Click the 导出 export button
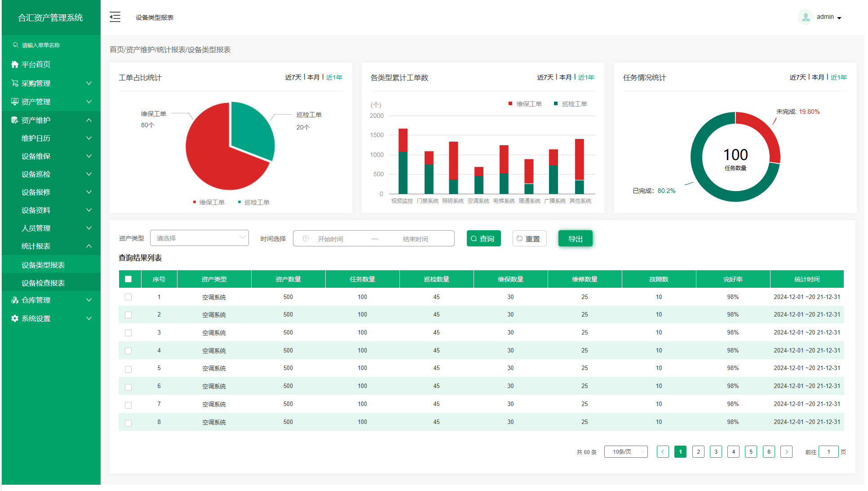This screenshot has height=491, width=868. coord(575,239)
